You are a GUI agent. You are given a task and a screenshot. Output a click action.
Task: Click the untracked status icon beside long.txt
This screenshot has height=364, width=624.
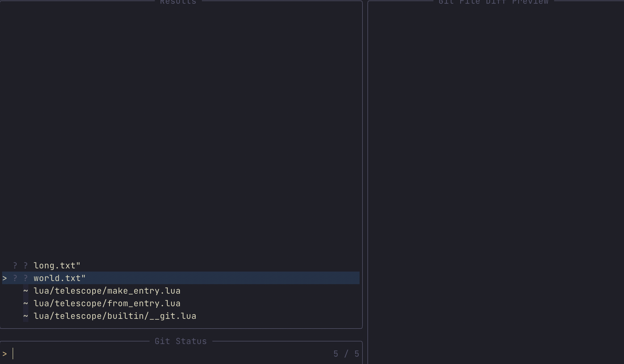pos(15,265)
